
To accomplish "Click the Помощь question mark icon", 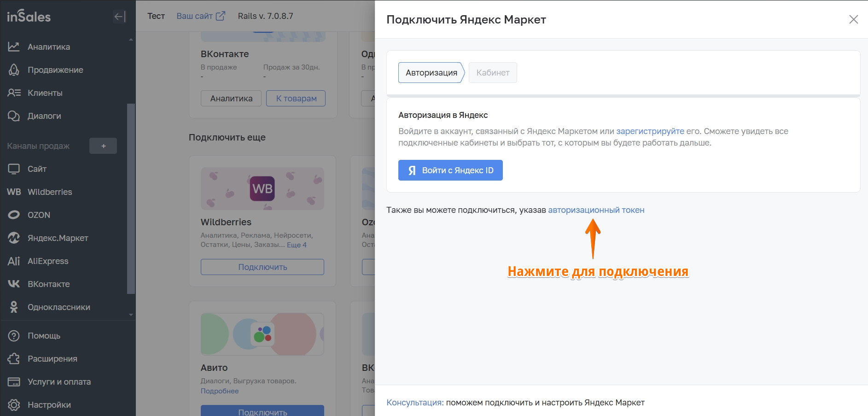I will [x=14, y=335].
